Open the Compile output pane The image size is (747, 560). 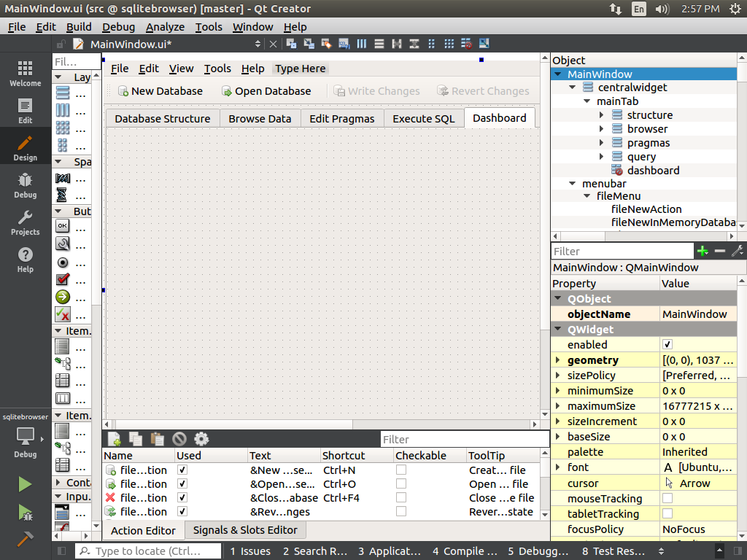[x=465, y=551]
